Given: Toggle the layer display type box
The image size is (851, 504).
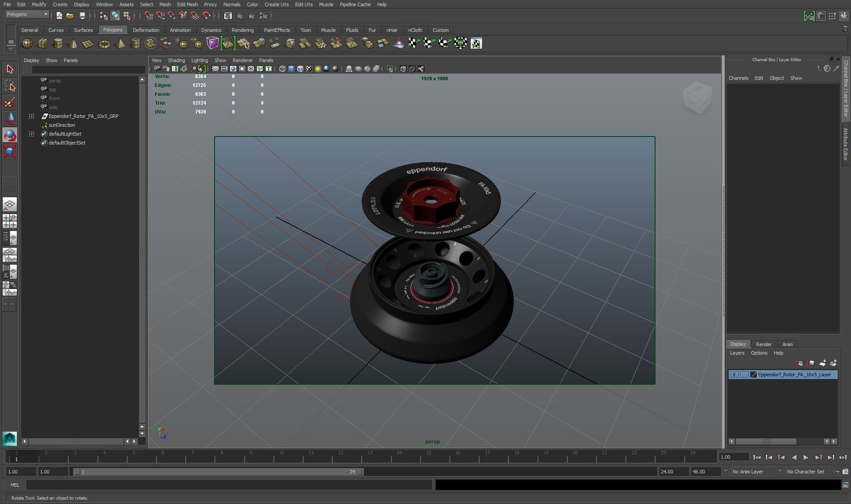Looking at the screenshot, I should coord(744,375).
